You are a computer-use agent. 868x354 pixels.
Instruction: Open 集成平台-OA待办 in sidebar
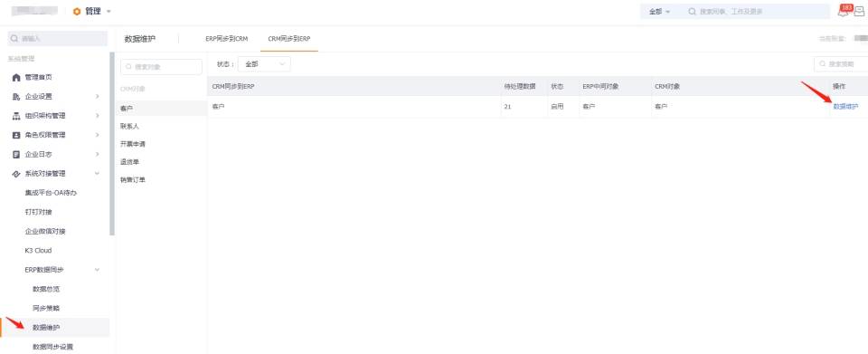click(x=51, y=193)
